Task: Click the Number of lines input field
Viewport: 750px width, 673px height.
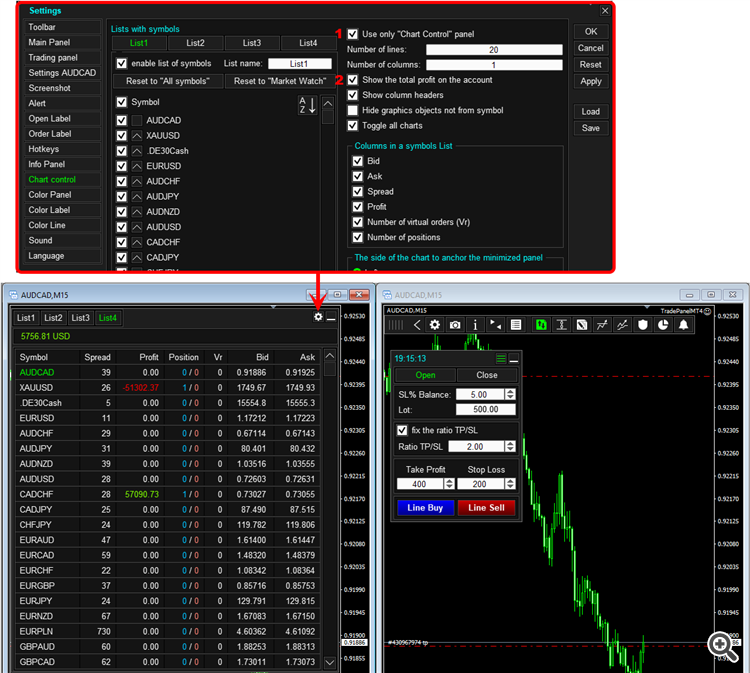Action: [494, 50]
